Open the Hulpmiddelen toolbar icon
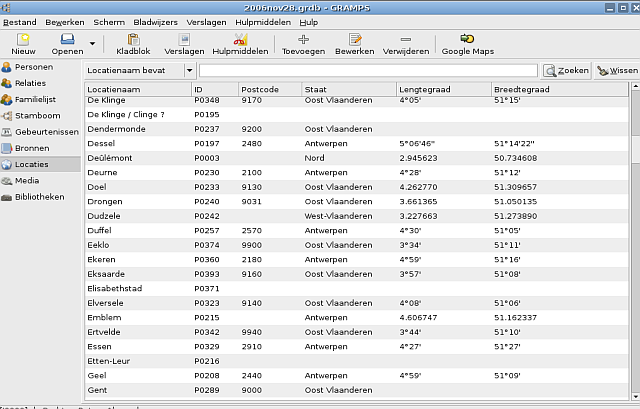This screenshot has width=640, height=409. pos(240,43)
